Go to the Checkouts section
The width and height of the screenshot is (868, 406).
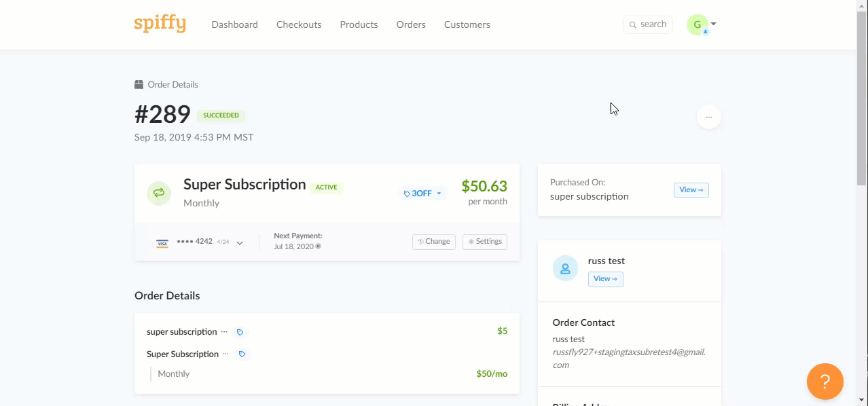point(299,24)
